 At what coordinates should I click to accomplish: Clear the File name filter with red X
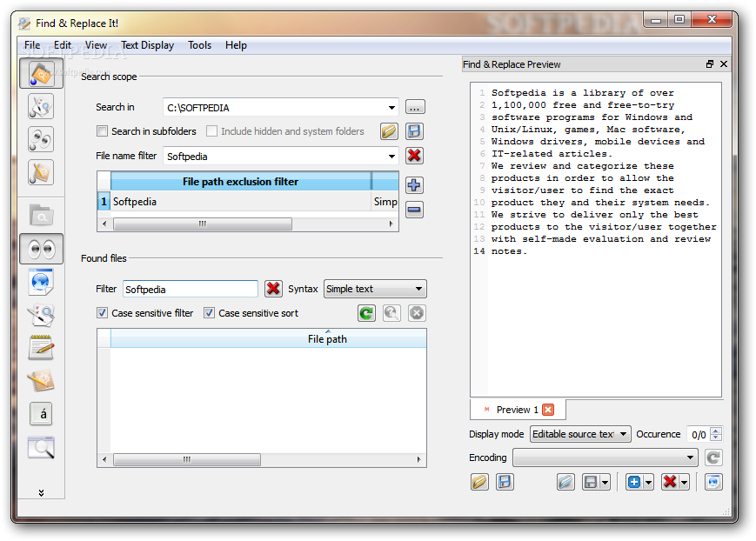(x=414, y=156)
